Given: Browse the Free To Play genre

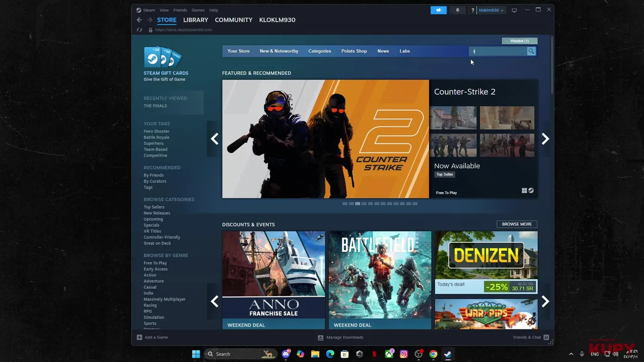Looking at the screenshot, I should click(155, 263).
